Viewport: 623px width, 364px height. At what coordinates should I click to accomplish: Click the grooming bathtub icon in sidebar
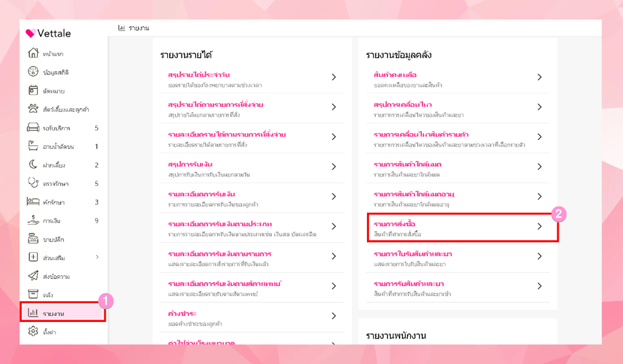(x=33, y=146)
